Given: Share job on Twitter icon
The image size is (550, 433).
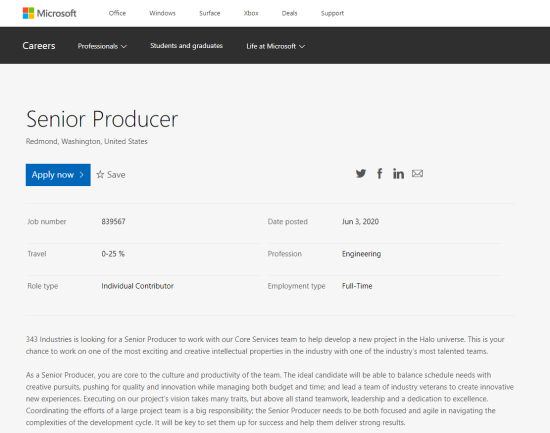Looking at the screenshot, I should 361,173.
